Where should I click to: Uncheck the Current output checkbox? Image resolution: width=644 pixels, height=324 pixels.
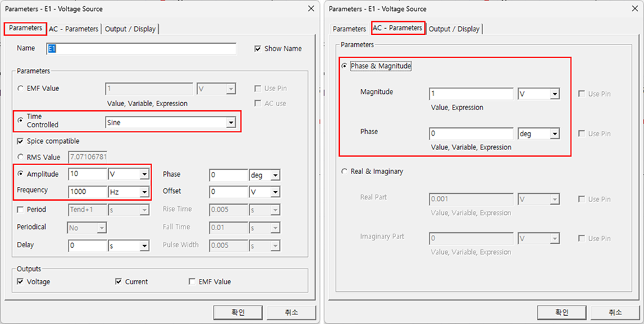[119, 282]
